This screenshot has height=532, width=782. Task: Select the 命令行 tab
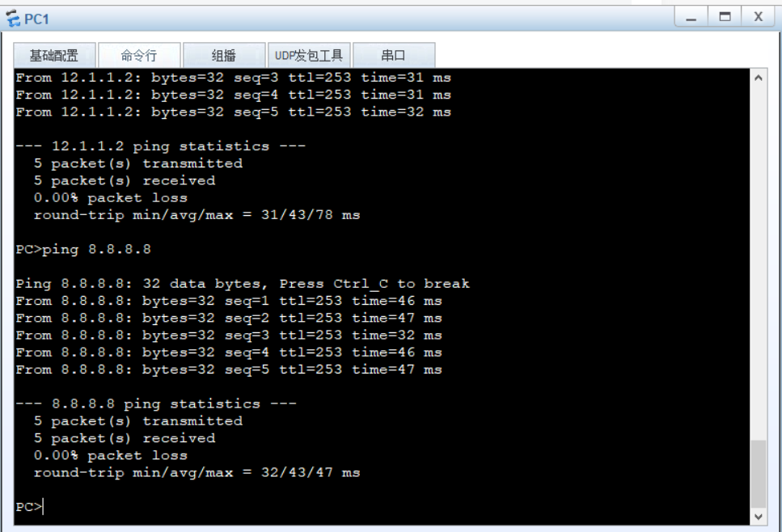pyautogui.click(x=139, y=56)
